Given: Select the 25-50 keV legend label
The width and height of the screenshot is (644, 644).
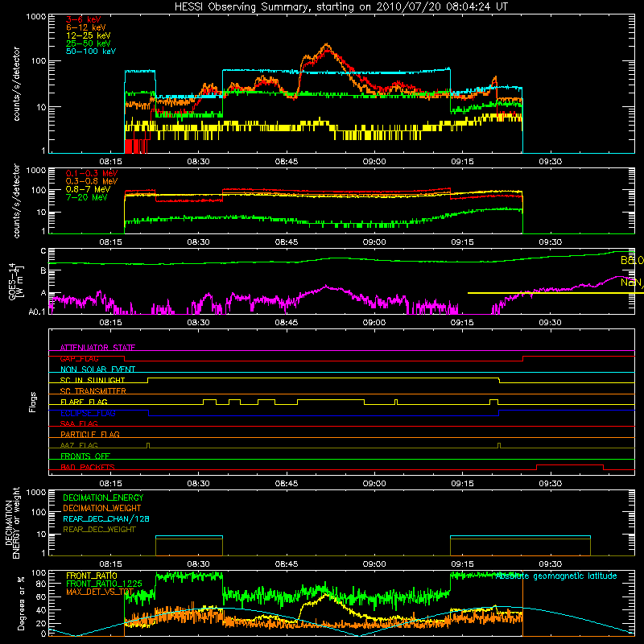Looking at the screenshot, I should point(88,43).
